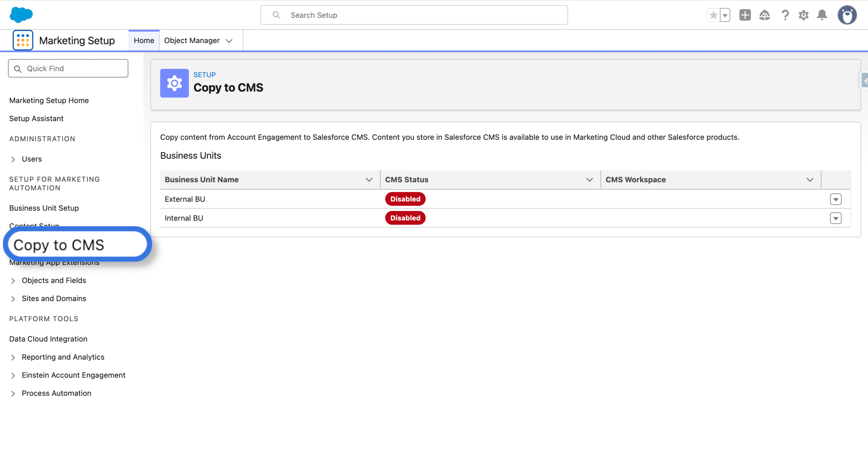Open Business Unit Setup link
This screenshot has width=868, height=473.
click(x=44, y=208)
